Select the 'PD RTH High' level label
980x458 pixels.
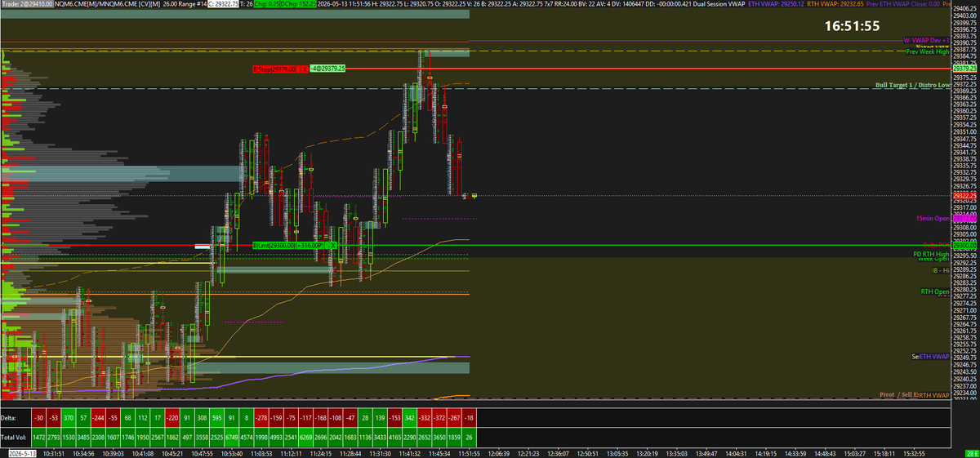(x=931, y=254)
